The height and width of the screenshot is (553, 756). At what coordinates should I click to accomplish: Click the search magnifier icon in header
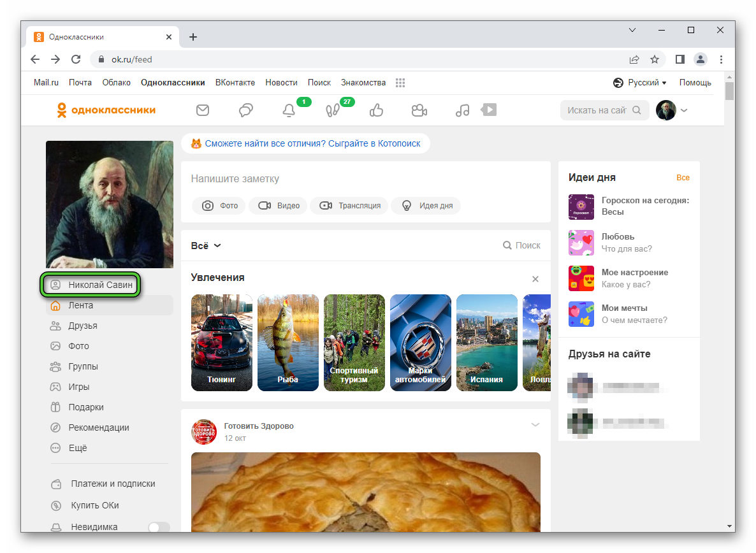[x=636, y=110]
